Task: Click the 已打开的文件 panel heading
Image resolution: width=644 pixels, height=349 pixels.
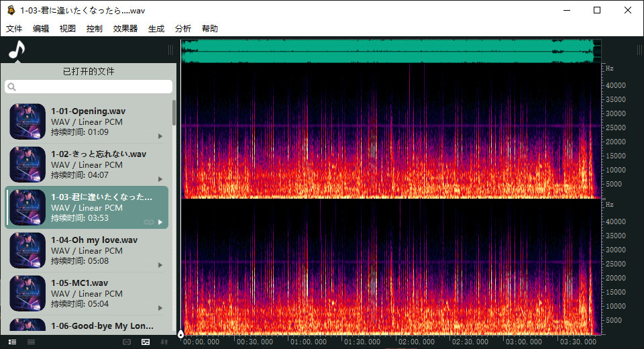Action: (89, 72)
